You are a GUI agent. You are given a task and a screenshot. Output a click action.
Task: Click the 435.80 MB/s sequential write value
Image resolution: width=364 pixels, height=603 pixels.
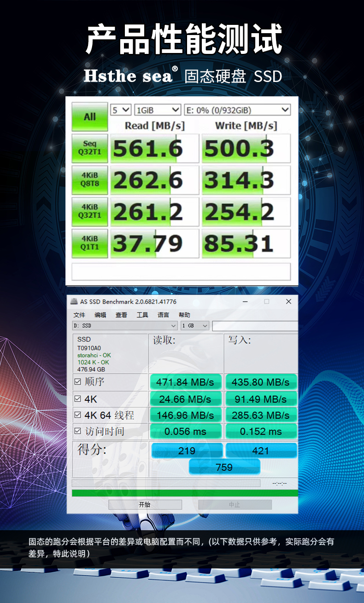(261, 382)
